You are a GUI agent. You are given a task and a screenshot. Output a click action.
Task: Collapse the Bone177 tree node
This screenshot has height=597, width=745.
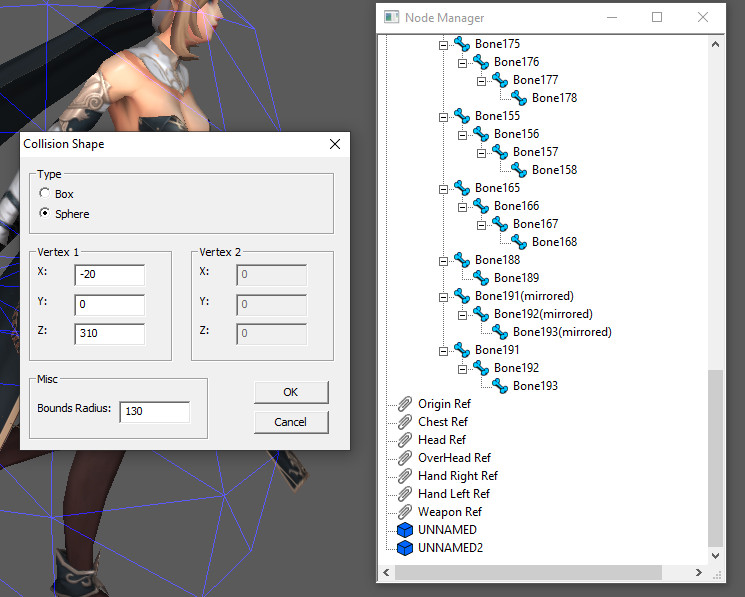pyautogui.click(x=481, y=81)
